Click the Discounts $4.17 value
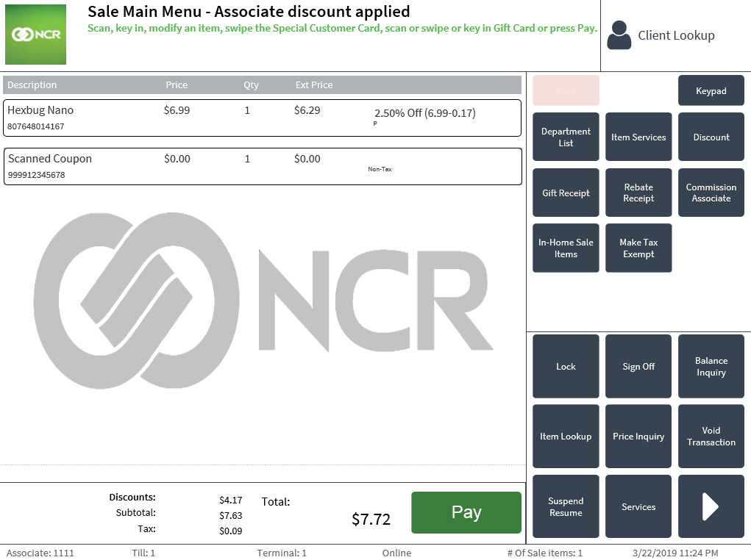Image resolution: width=751 pixels, height=560 pixels. pyautogui.click(x=231, y=500)
